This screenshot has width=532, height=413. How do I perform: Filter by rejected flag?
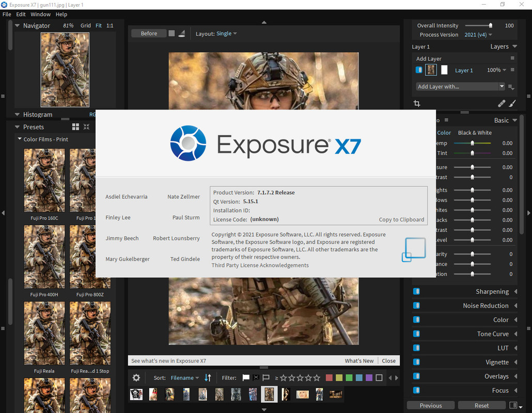[256, 378]
